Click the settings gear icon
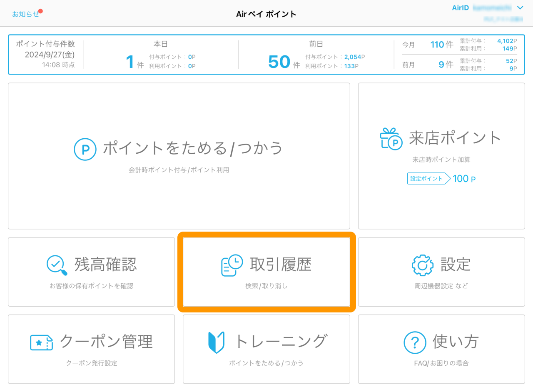The width and height of the screenshot is (533, 392). pyautogui.click(x=422, y=265)
